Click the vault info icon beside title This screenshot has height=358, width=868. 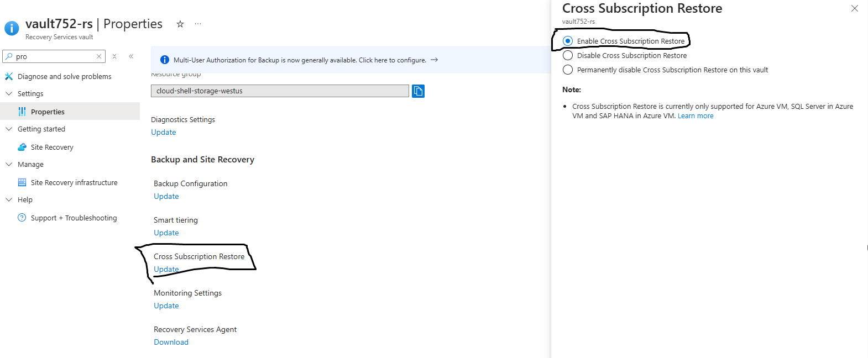coord(12,28)
